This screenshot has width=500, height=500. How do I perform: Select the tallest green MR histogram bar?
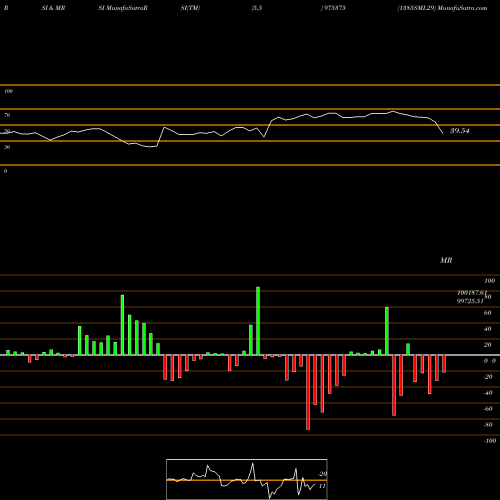pos(258,321)
